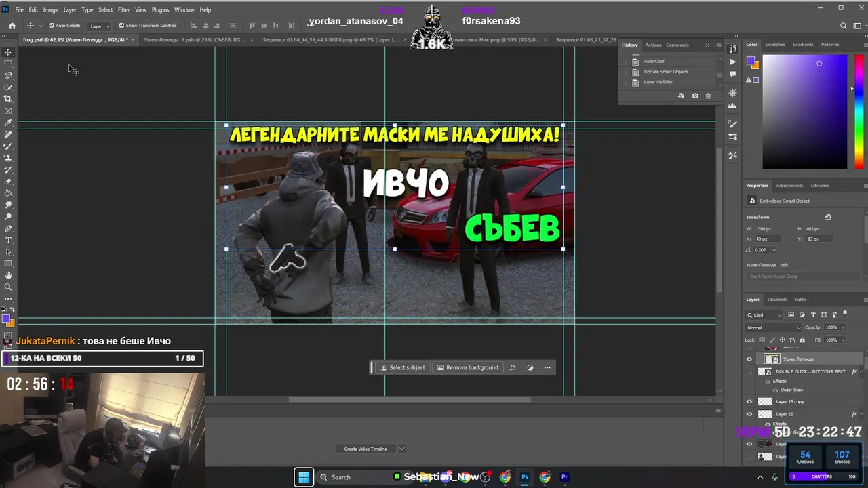Image resolution: width=868 pixels, height=488 pixels.
Task: Filter layers by adjustment layers
Action: (x=802, y=314)
